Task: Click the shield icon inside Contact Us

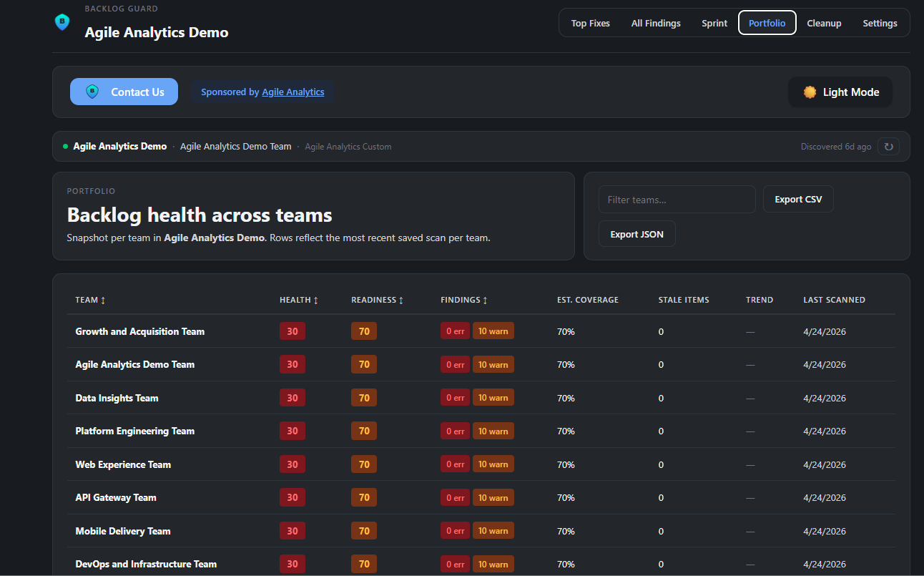Action: pos(92,92)
